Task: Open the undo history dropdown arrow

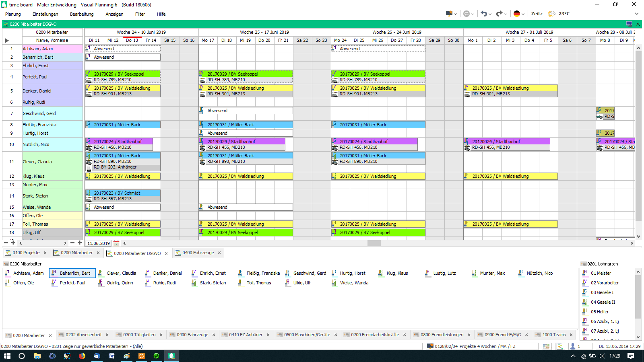Action: click(490, 14)
